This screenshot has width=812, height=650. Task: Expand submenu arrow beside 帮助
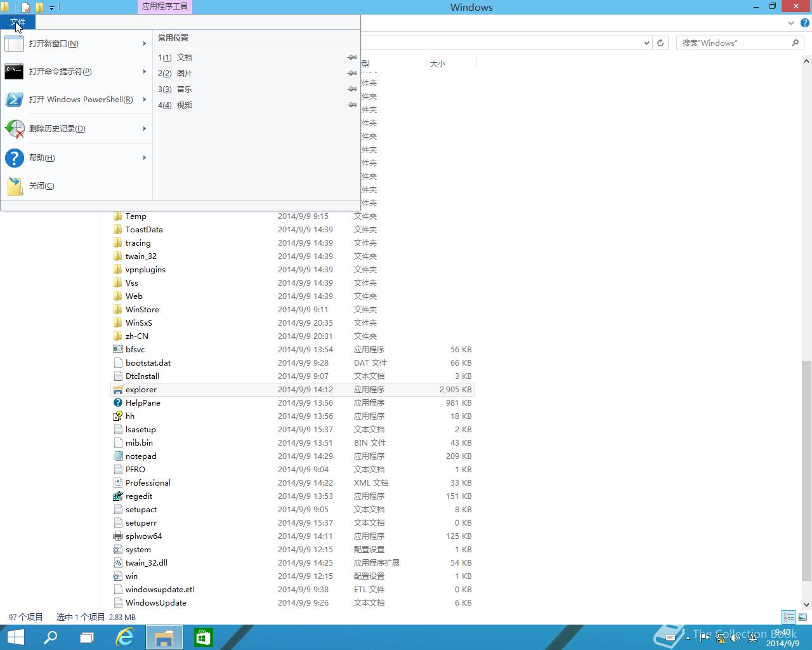[x=145, y=158]
